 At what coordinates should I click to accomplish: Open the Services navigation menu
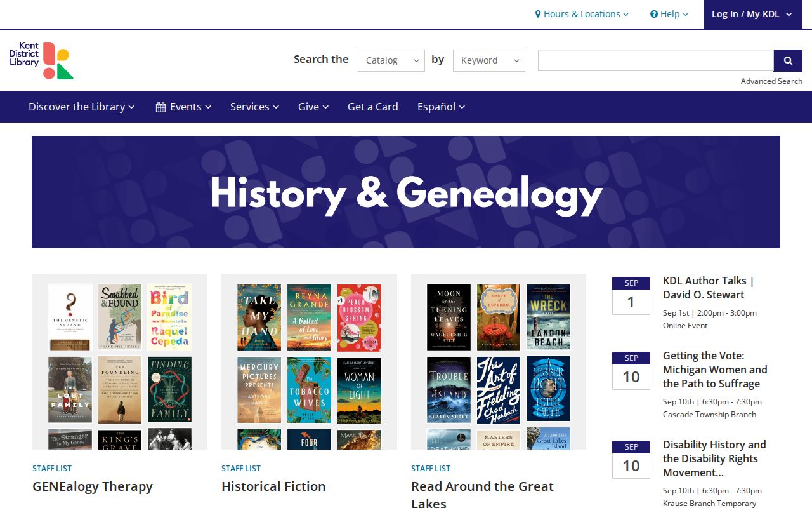pos(254,107)
